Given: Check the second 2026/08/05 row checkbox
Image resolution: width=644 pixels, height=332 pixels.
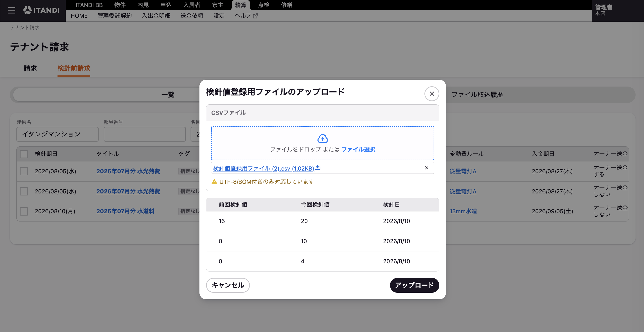Looking at the screenshot, I should (24, 191).
